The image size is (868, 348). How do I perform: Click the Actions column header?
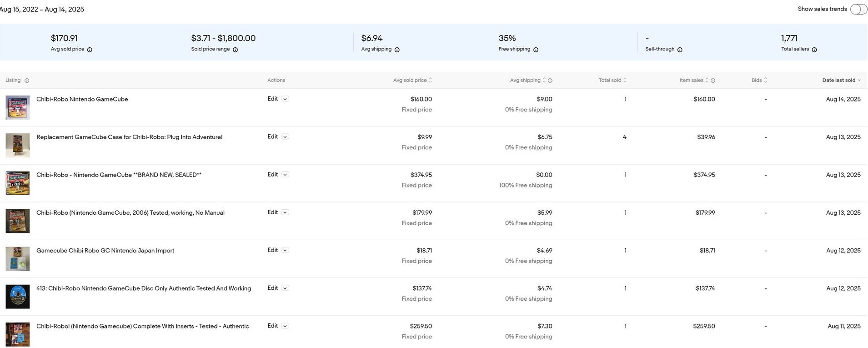pyautogui.click(x=276, y=80)
